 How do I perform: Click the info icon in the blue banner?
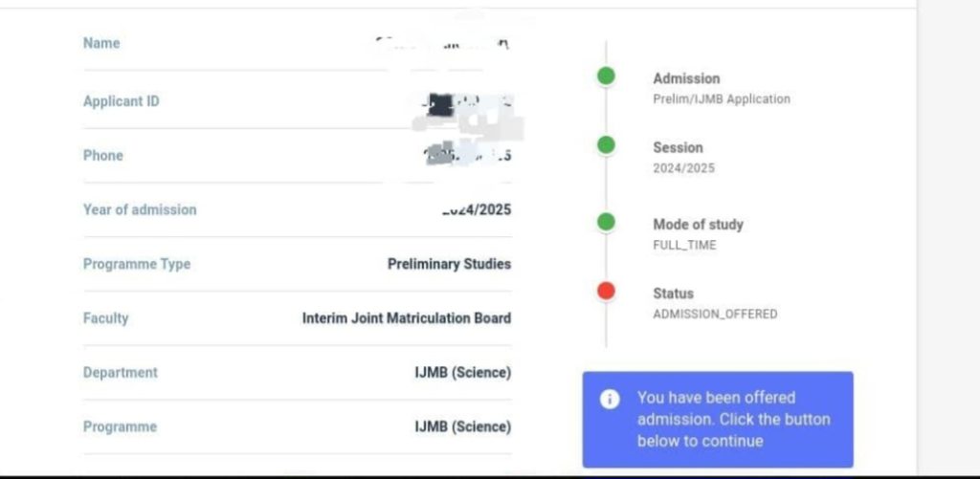click(x=610, y=399)
